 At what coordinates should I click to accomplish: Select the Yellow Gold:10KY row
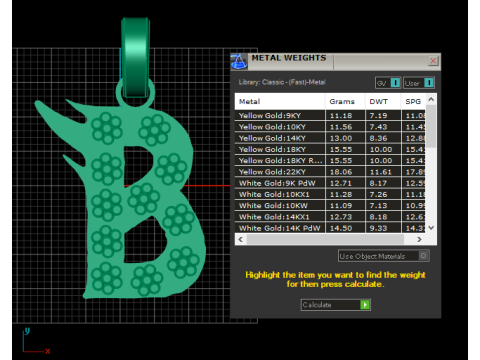330,127
